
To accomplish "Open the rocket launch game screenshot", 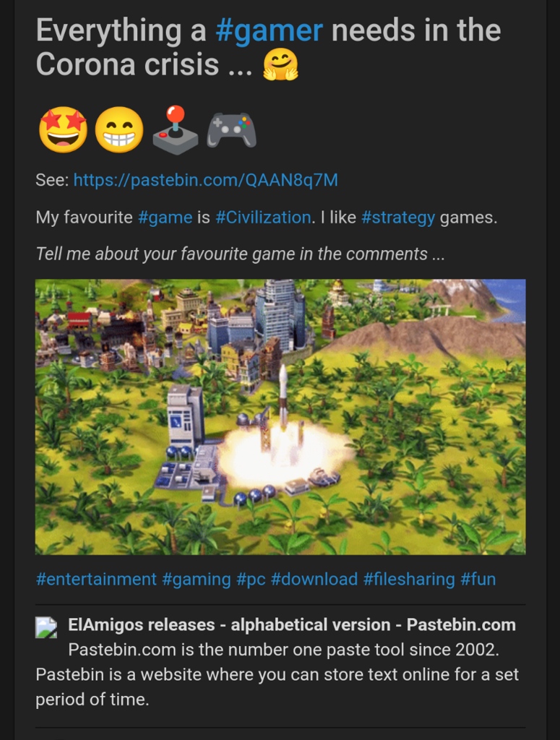I will [x=280, y=417].
